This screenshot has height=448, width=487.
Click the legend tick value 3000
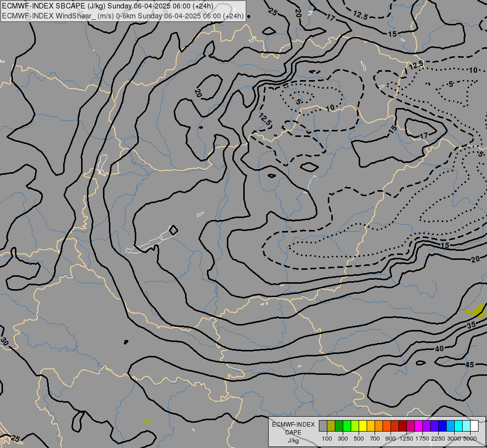(x=454, y=439)
